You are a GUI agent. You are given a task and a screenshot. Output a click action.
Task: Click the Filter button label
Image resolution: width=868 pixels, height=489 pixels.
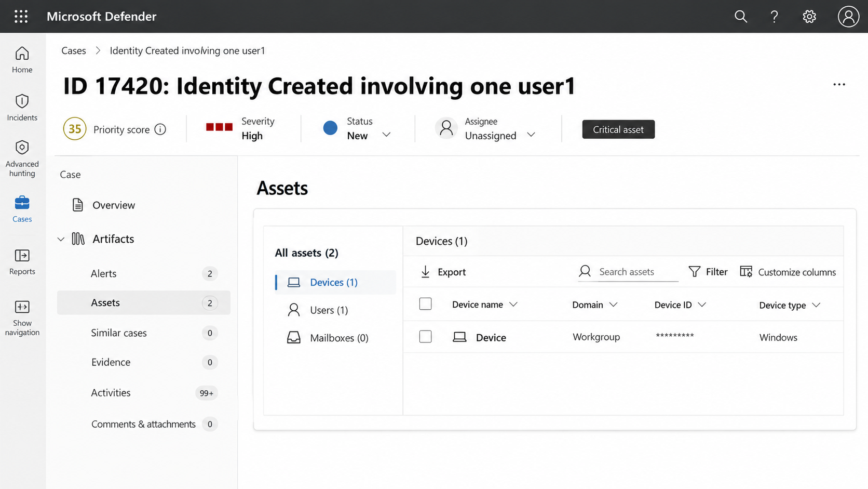(716, 272)
